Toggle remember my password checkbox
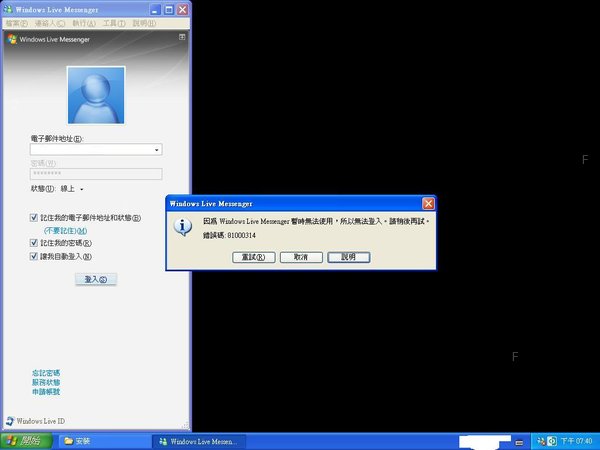The image size is (600, 450). pyautogui.click(x=34, y=243)
